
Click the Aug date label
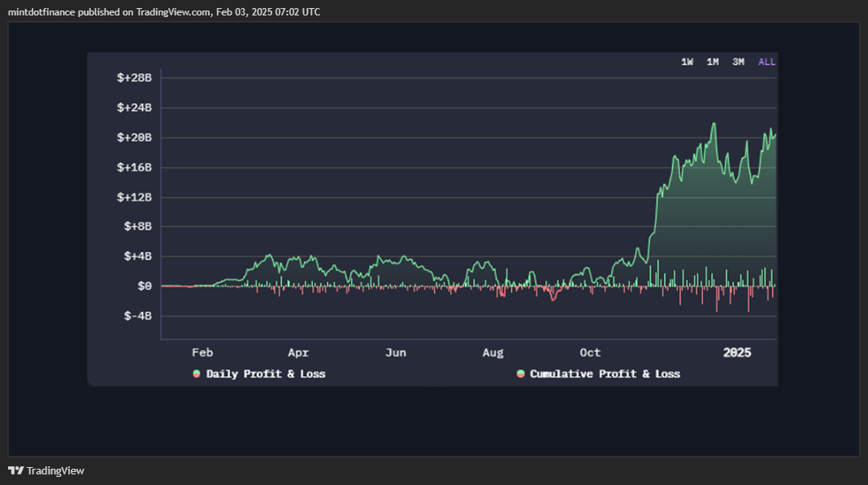[x=493, y=353]
